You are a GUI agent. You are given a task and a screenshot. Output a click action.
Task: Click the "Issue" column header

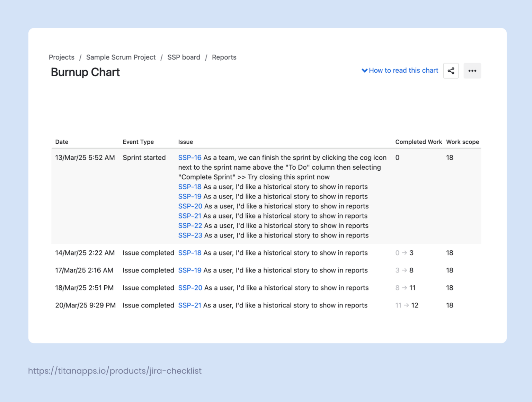coord(186,142)
